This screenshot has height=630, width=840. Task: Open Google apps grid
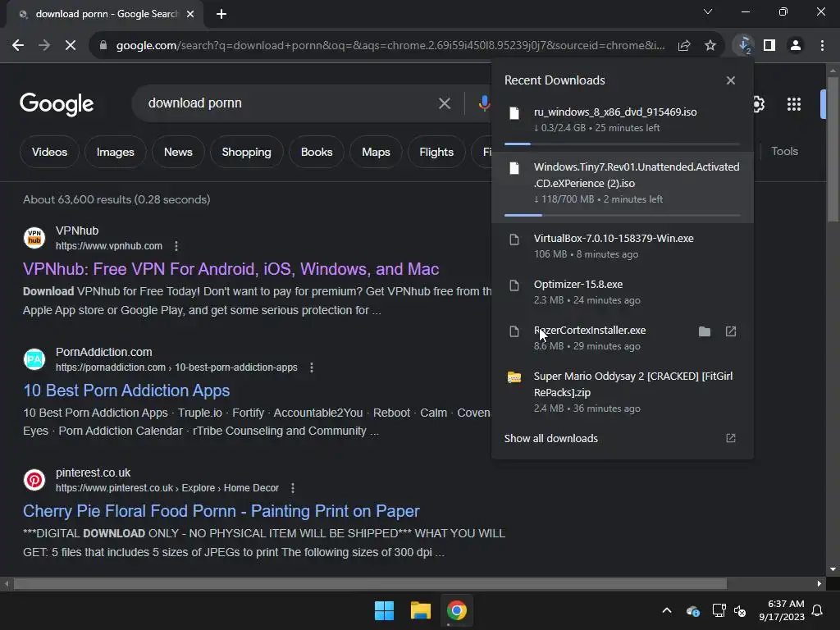(794, 104)
